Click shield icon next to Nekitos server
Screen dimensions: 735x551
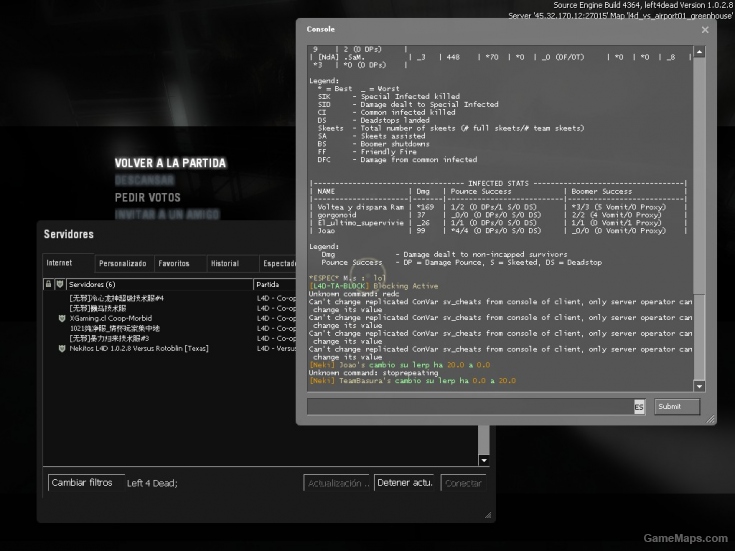61,348
